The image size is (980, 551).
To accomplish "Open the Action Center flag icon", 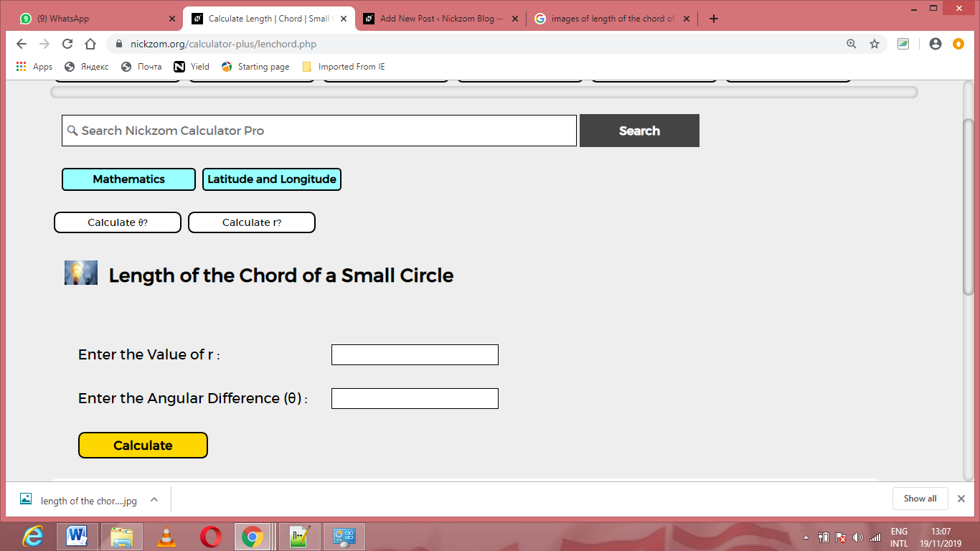I will click(841, 537).
